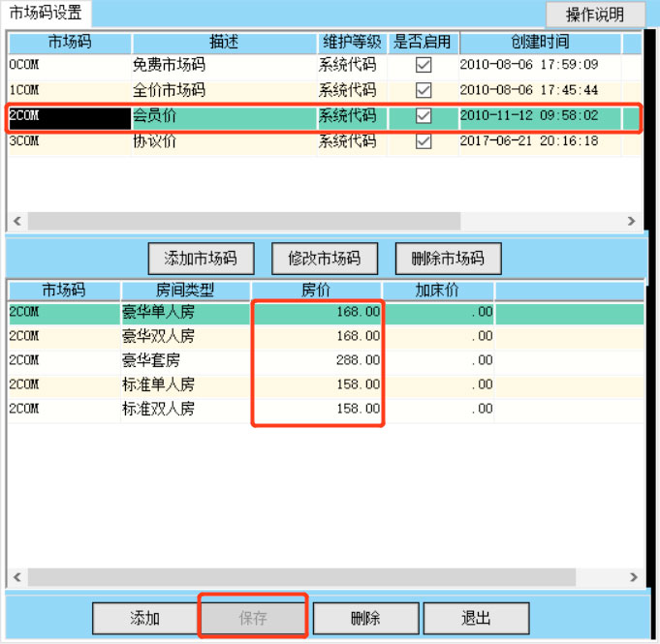The image size is (660, 644).
Task: Click 168.00 price for 豪华单人房
Action: [x=359, y=312]
